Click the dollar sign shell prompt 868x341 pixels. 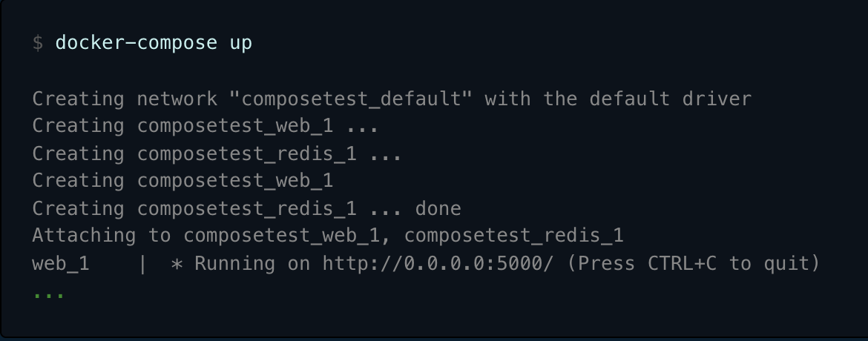[x=38, y=43]
